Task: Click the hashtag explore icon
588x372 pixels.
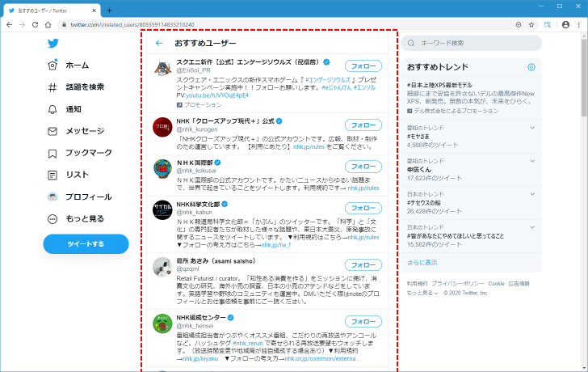Action: [x=52, y=87]
